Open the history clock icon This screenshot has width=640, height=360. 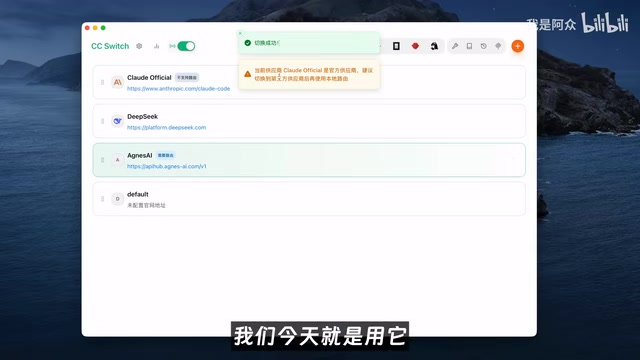pos(484,46)
